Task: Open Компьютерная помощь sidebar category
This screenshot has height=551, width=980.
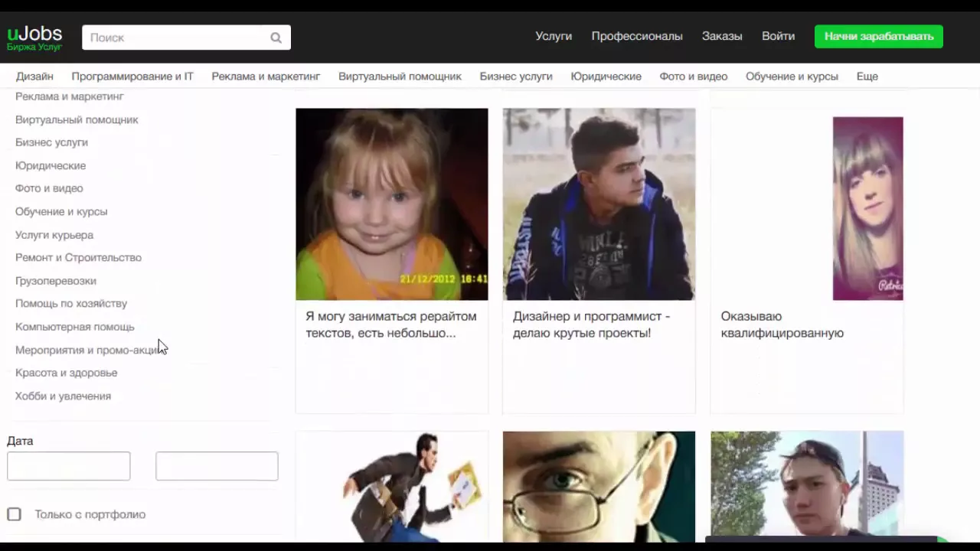Action: point(75,327)
